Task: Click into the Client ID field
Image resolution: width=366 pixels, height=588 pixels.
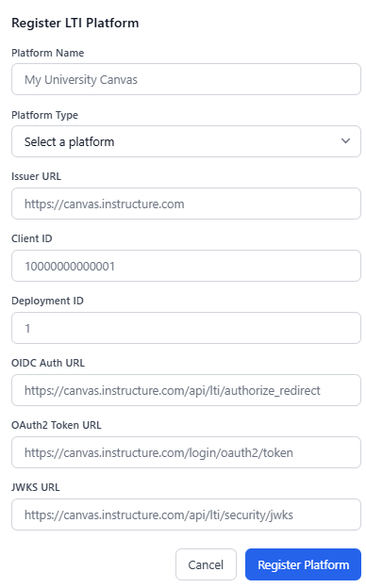Action: [186, 266]
